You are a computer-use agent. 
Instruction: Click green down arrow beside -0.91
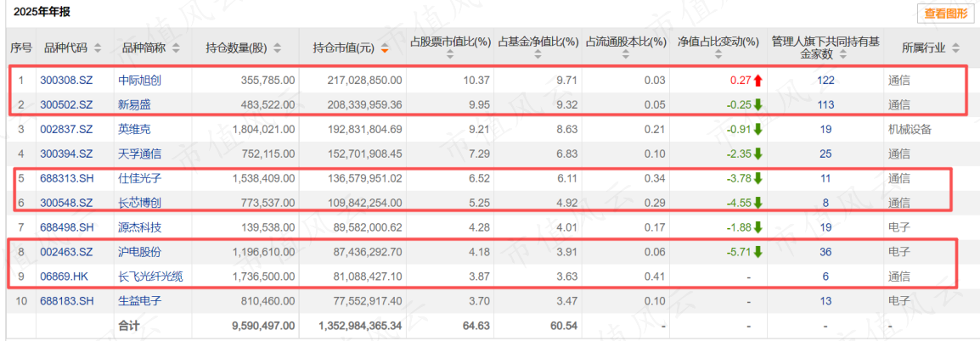758,130
